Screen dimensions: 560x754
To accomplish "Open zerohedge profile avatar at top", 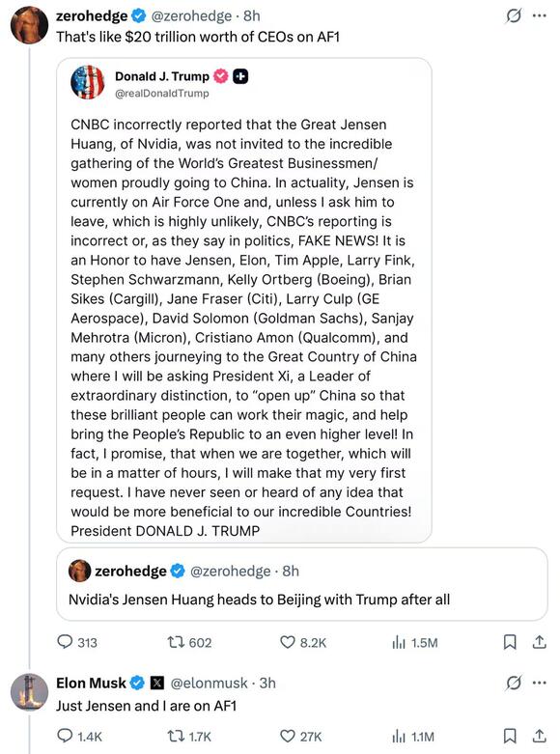I will coord(29,25).
